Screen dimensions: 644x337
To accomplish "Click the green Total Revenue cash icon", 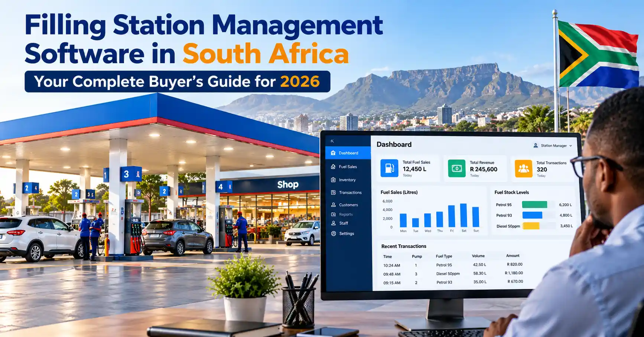I will [456, 168].
